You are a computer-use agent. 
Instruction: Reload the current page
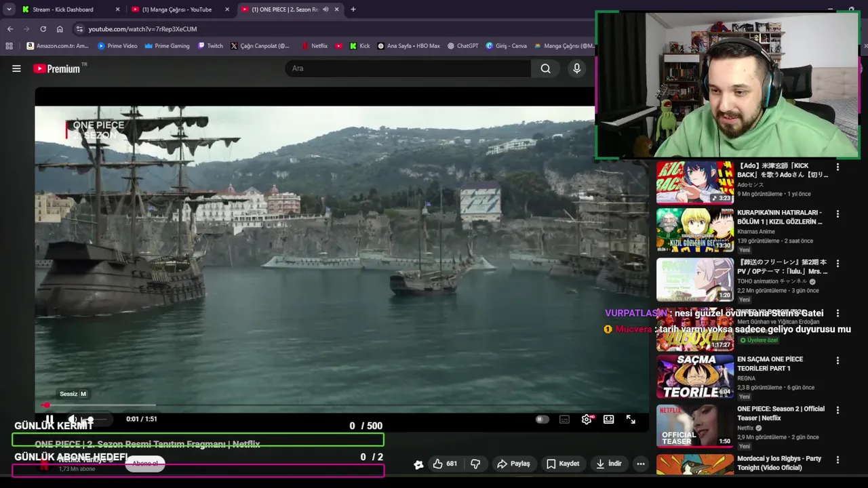pyautogui.click(x=43, y=29)
